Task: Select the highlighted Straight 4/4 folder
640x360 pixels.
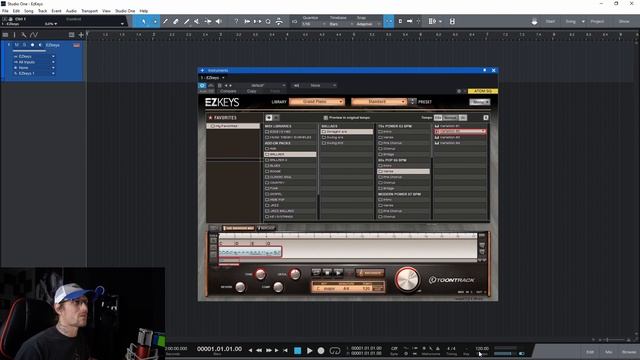Action: [x=347, y=132]
